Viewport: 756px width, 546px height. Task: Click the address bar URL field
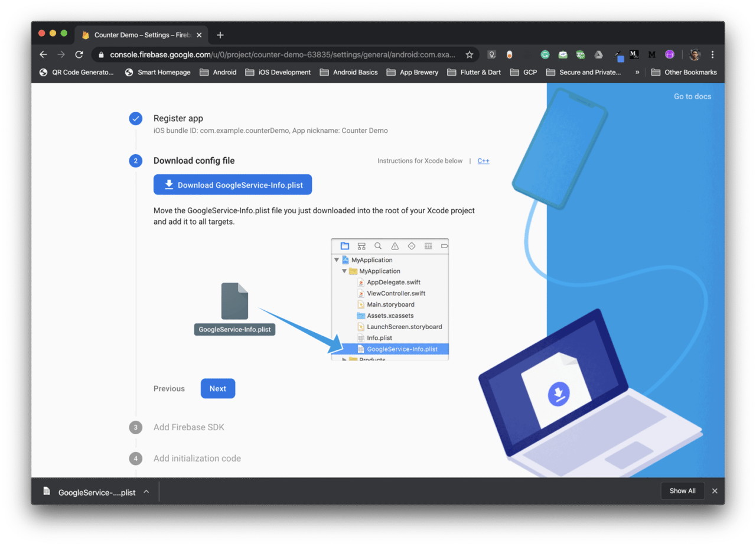[x=283, y=54]
